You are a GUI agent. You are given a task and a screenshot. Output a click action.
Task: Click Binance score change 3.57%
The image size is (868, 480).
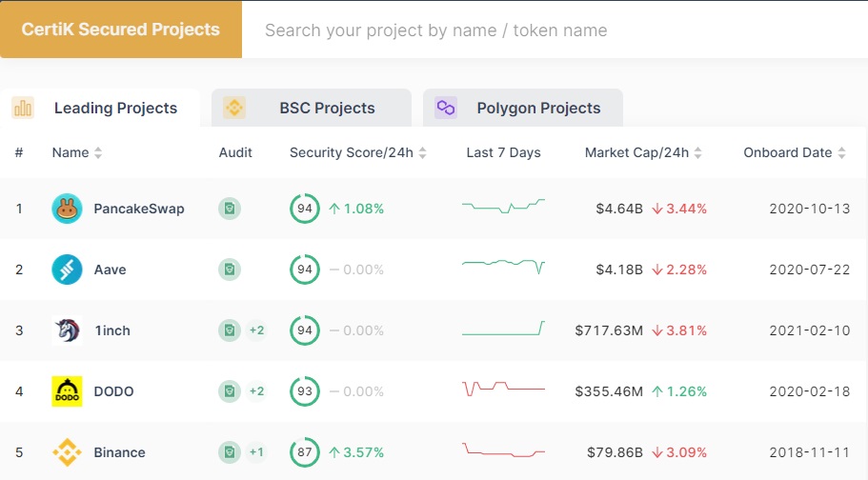coord(356,452)
